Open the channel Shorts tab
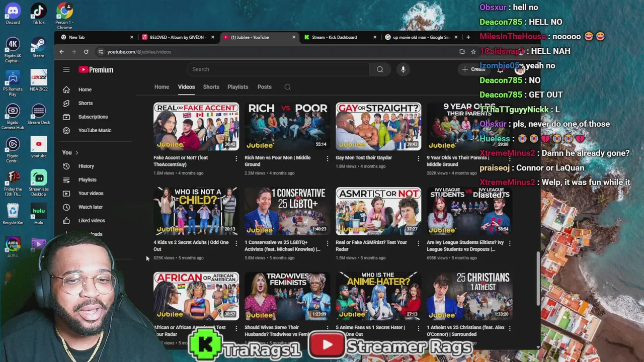Image resolution: width=644 pixels, height=362 pixels. (x=211, y=87)
